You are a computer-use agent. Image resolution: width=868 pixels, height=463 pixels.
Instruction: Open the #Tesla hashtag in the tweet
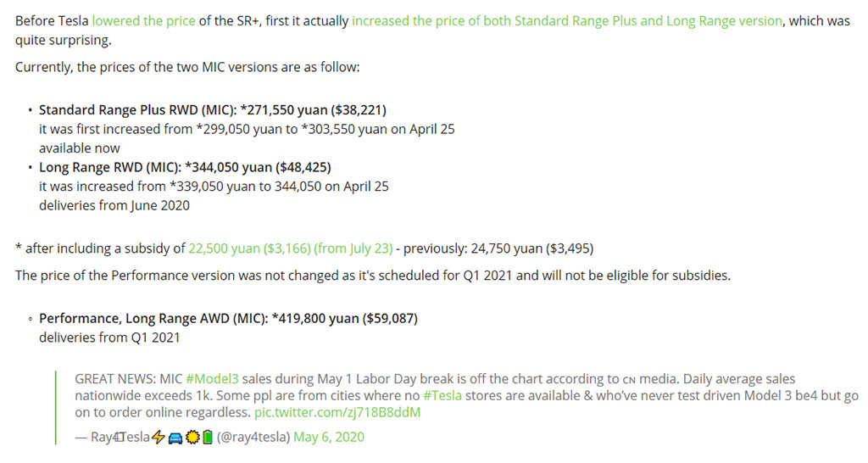click(x=442, y=395)
